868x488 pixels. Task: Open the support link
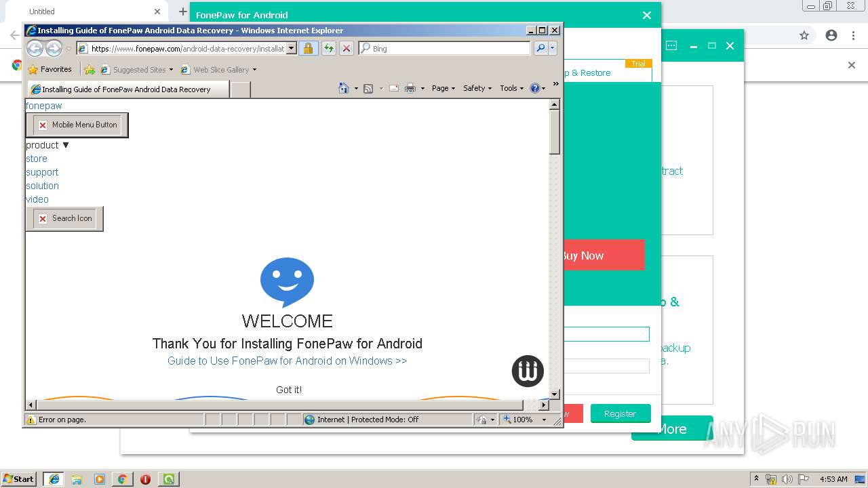pyautogui.click(x=42, y=172)
